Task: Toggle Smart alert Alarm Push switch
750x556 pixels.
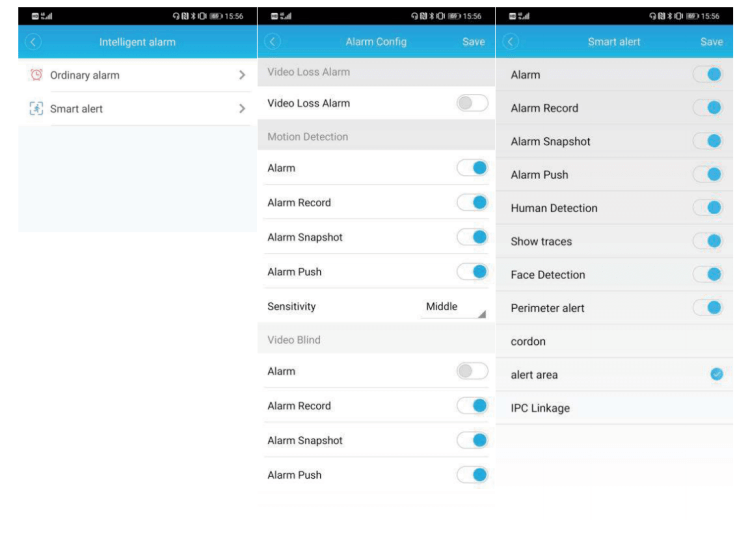Action: click(x=708, y=175)
